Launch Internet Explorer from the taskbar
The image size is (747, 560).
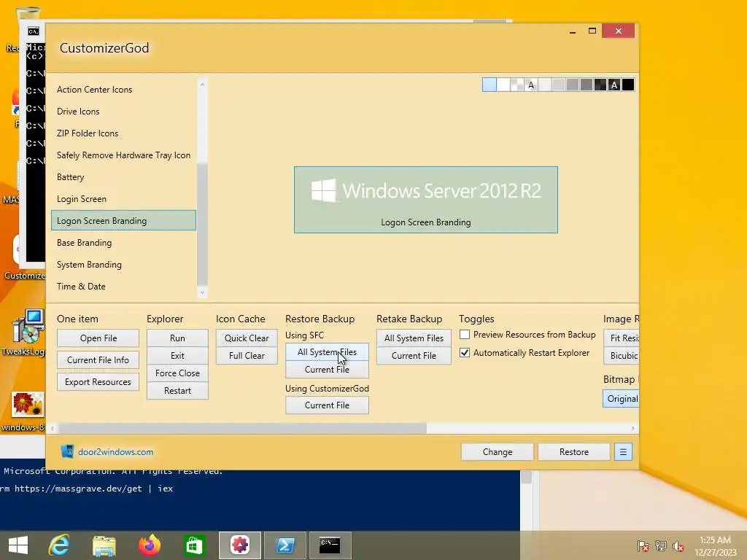(x=60, y=545)
